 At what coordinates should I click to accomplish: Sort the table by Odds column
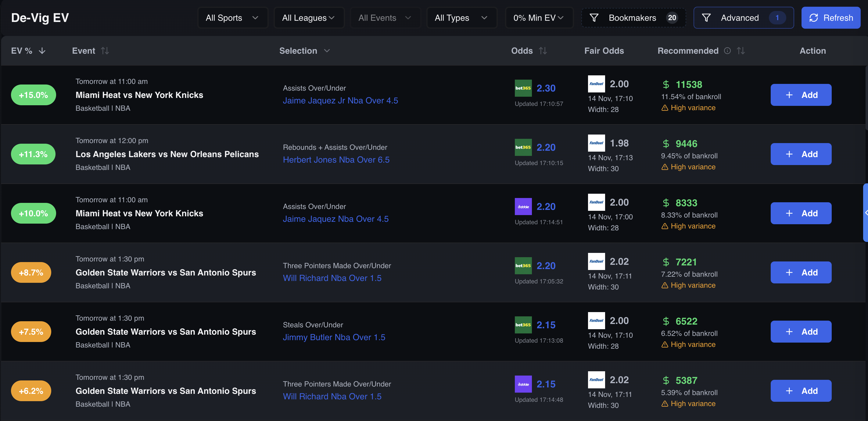(x=543, y=51)
